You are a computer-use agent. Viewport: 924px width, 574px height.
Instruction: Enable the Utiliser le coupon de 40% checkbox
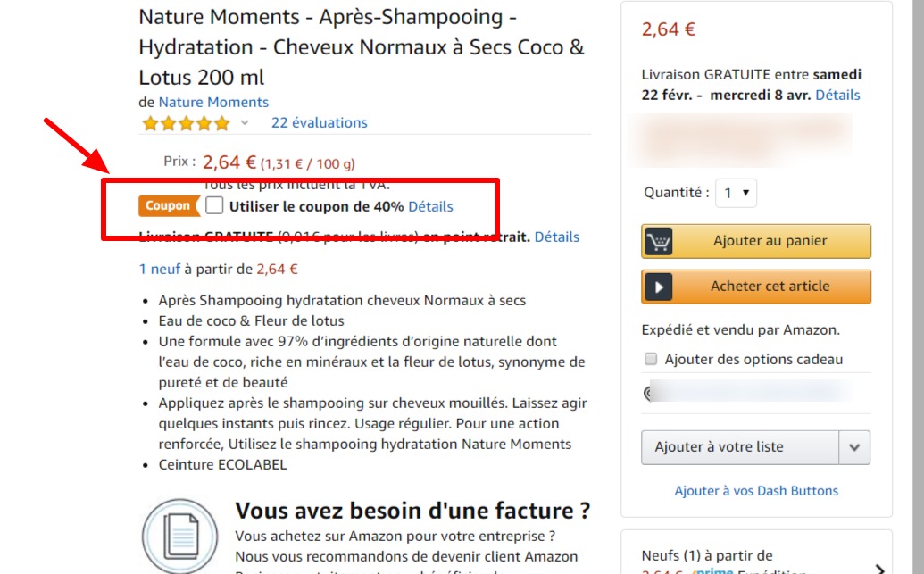click(x=214, y=206)
